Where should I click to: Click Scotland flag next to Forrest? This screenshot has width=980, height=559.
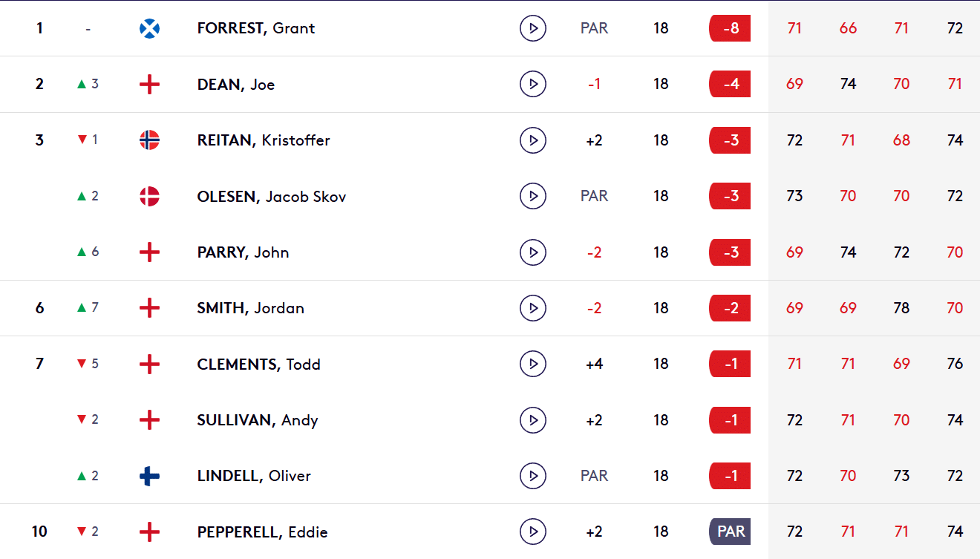[x=150, y=28]
